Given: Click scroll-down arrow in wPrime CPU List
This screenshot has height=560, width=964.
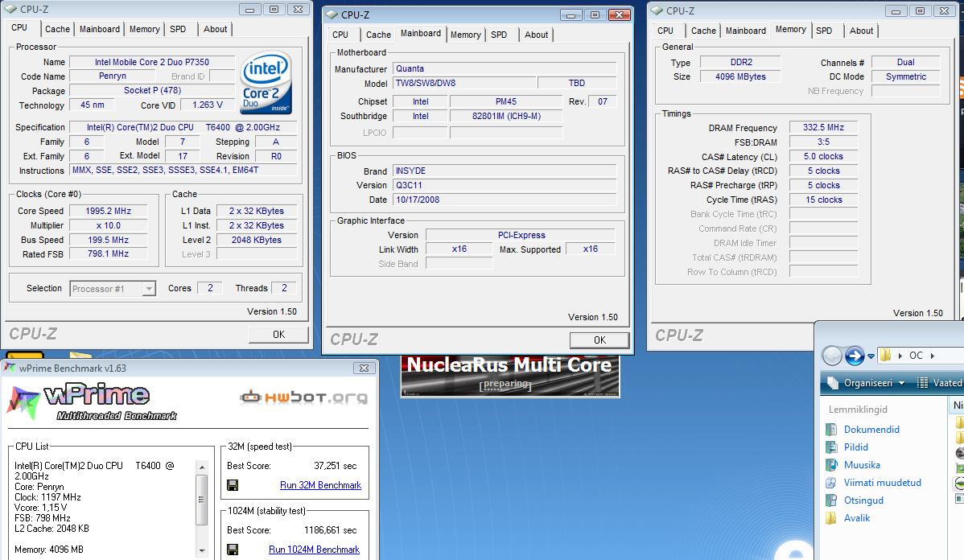Looking at the screenshot, I should click(202, 550).
